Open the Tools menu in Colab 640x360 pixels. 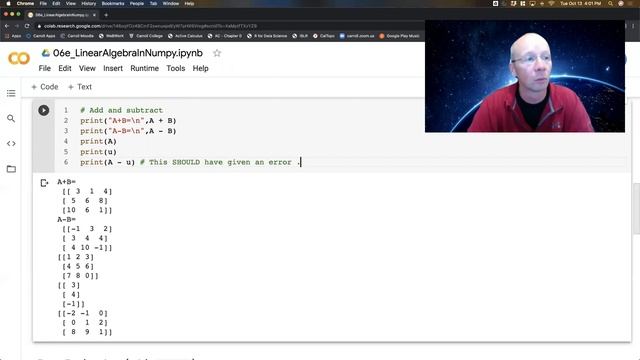tap(176, 68)
